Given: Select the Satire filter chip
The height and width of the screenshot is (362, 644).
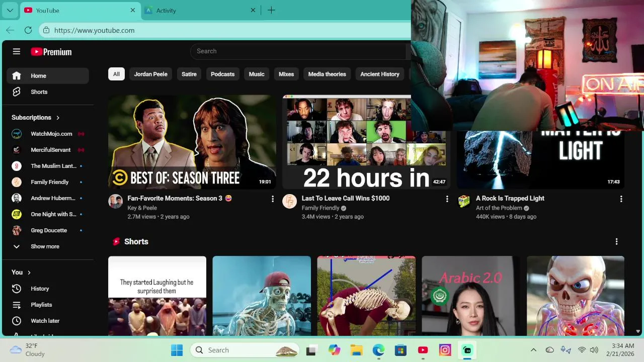Looking at the screenshot, I should coord(189,74).
